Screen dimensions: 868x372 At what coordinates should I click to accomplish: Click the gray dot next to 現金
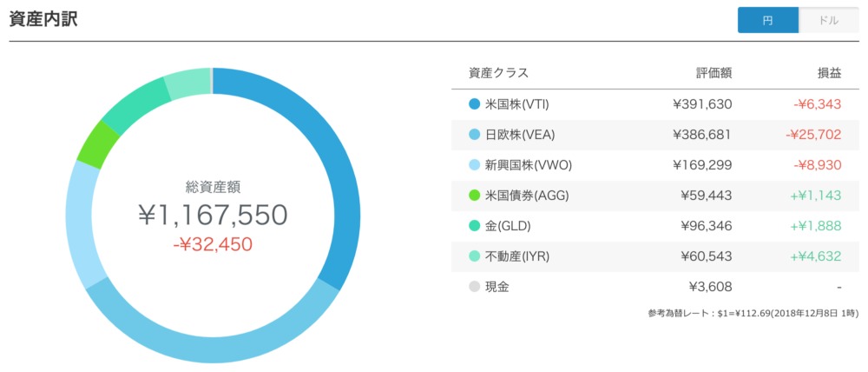(475, 287)
